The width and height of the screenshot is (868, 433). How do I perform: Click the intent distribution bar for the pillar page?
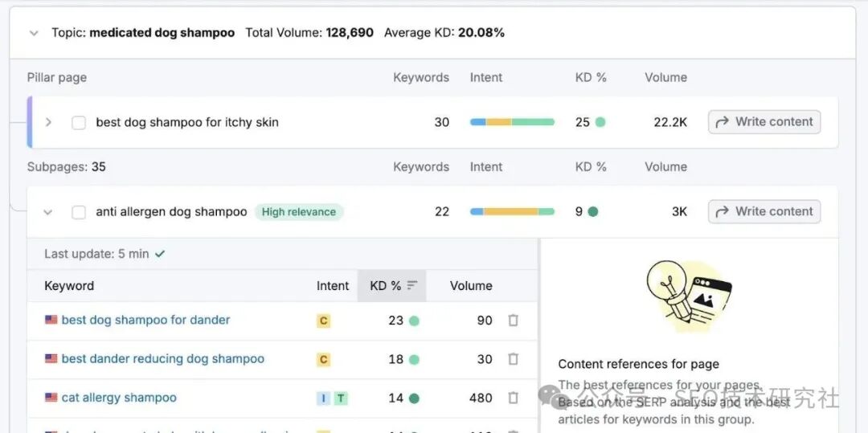pyautogui.click(x=512, y=122)
